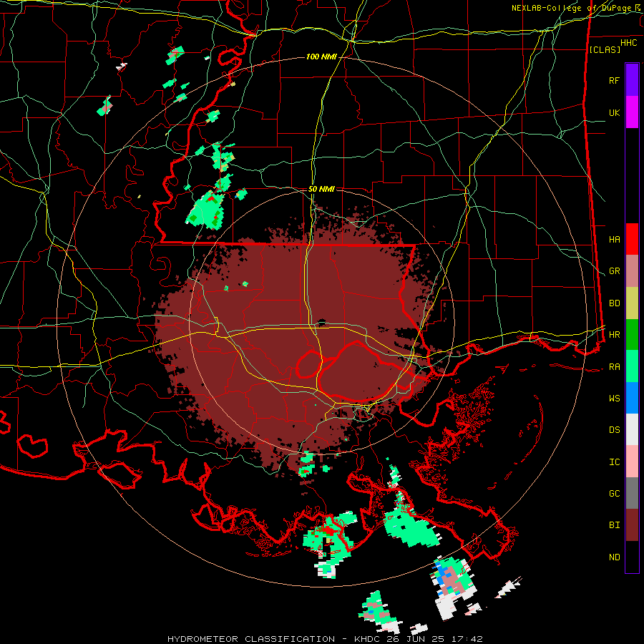The height and width of the screenshot is (644, 644).
Task: Click the HR dark green legend swatch
Action: pos(632,335)
